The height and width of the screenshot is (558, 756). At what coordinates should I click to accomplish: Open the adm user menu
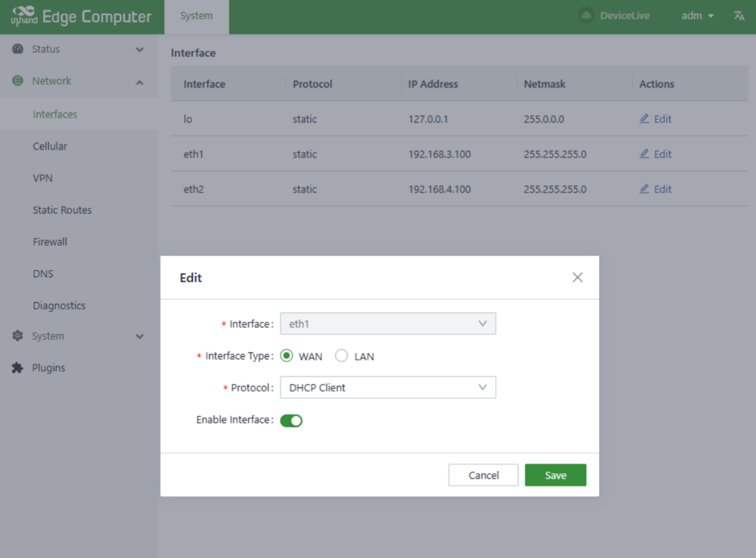point(697,16)
